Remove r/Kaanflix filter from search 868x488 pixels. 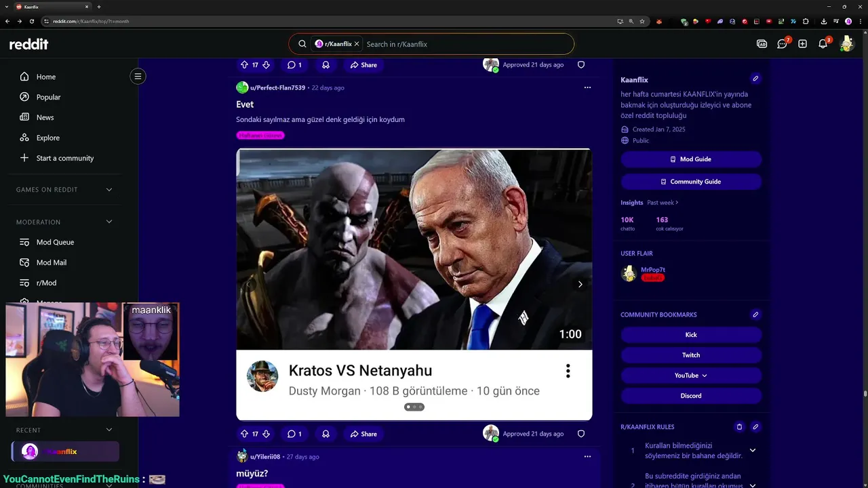[357, 44]
